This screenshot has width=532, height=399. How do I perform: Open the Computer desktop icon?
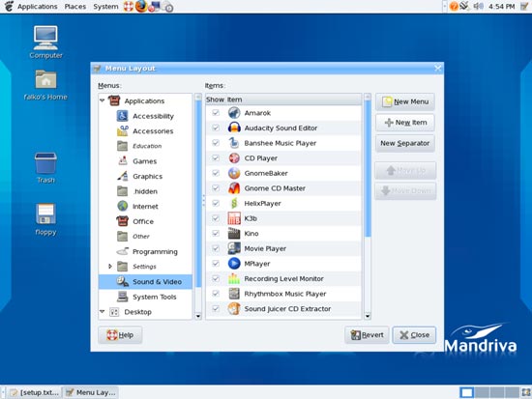point(45,38)
